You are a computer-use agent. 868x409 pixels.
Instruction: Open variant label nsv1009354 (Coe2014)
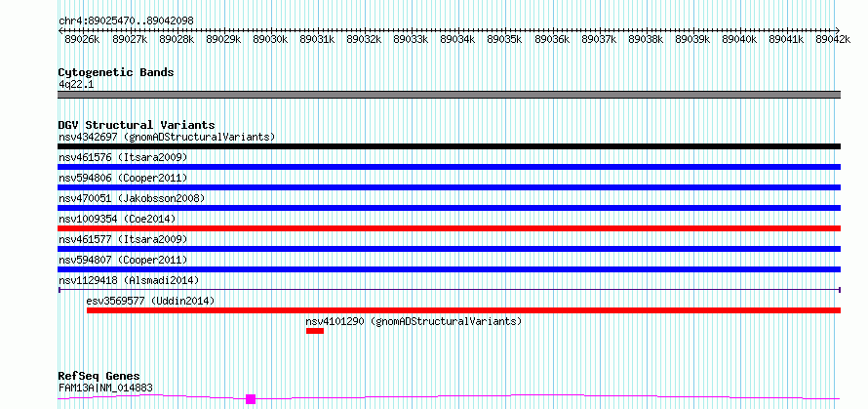(117, 219)
